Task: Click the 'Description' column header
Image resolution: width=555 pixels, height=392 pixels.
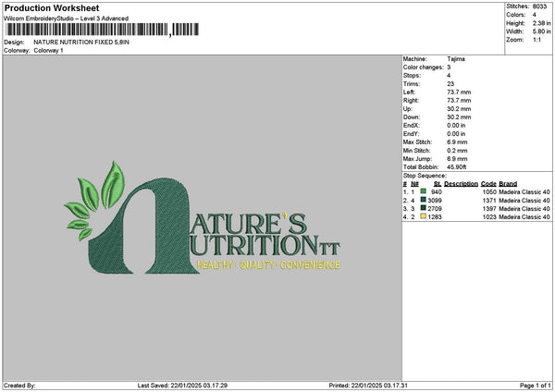Action: point(461,184)
